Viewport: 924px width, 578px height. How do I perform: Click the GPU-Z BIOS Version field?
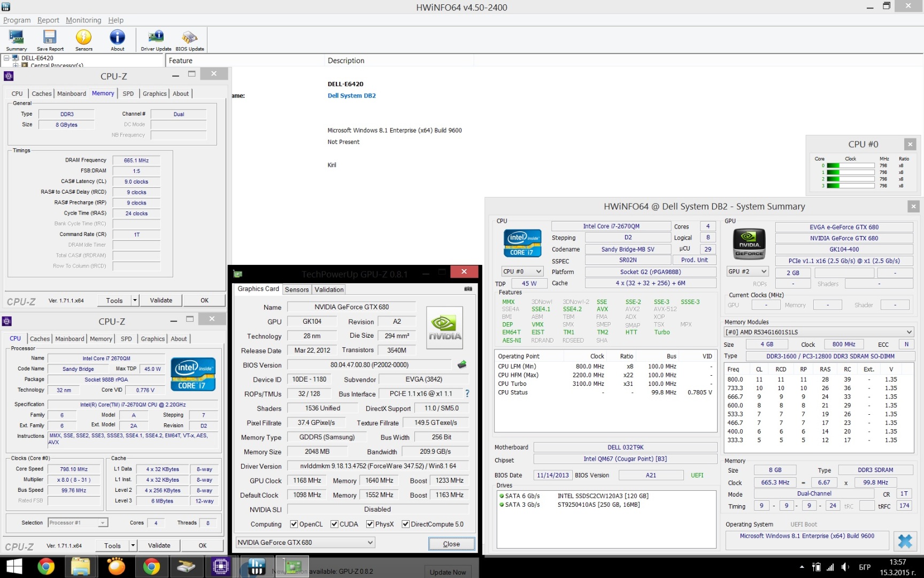[369, 365]
